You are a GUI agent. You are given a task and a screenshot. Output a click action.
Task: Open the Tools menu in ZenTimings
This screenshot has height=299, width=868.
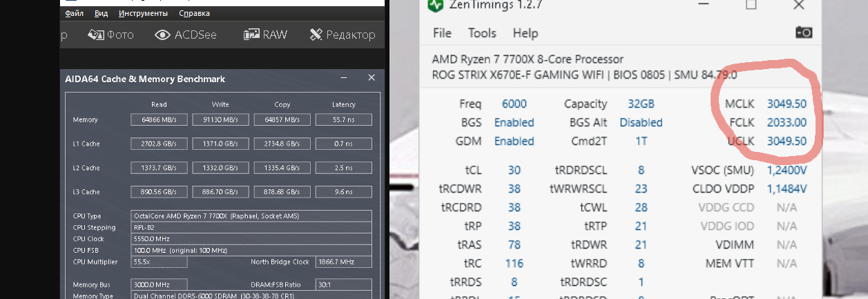(482, 33)
